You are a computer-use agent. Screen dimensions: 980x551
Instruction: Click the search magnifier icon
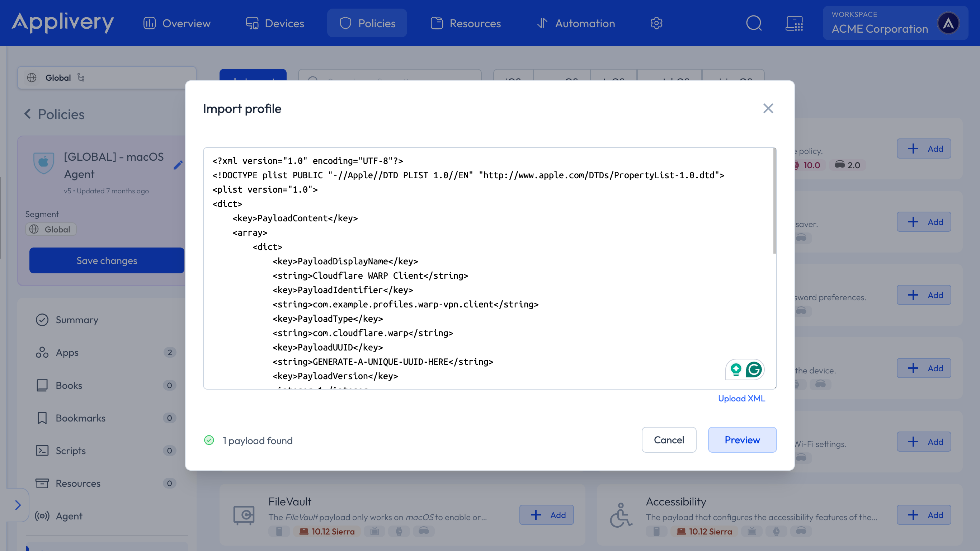click(754, 23)
